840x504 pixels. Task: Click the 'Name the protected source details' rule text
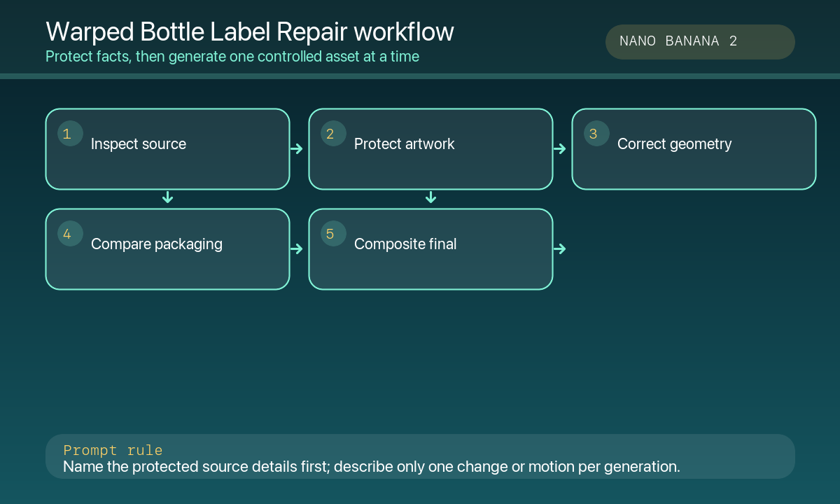point(372,467)
